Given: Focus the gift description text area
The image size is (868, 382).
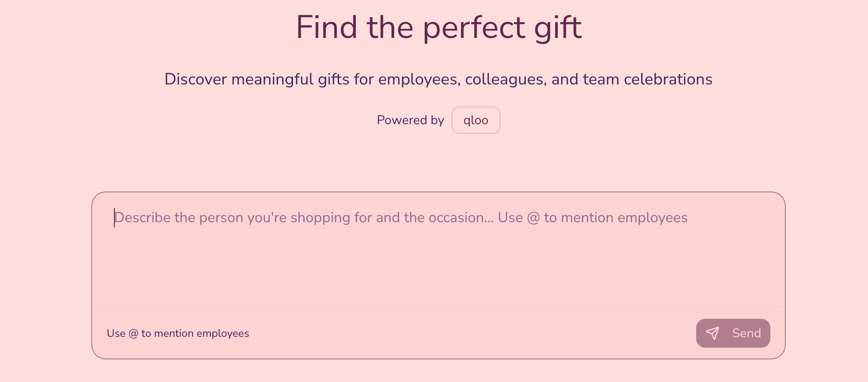Looking at the screenshot, I should pyautogui.click(x=438, y=253).
